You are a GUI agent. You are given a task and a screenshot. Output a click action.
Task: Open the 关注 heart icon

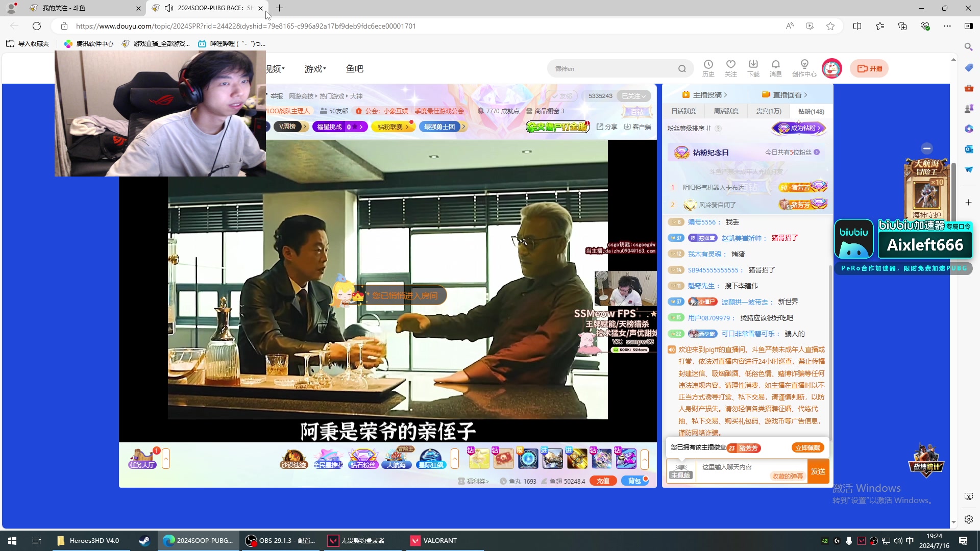(731, 68)
